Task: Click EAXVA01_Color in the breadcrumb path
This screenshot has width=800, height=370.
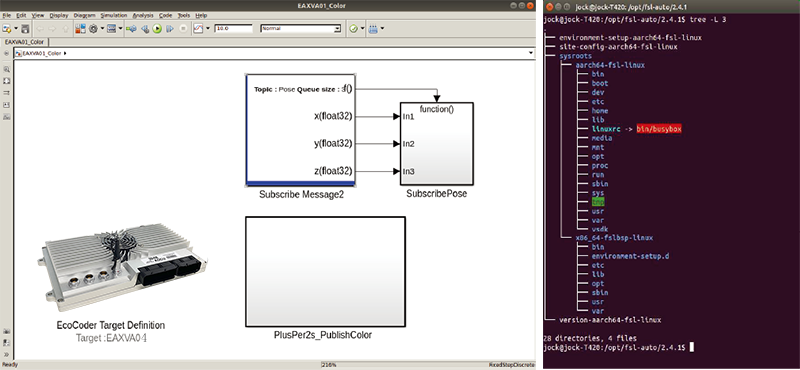Action: tap(42, 53)
